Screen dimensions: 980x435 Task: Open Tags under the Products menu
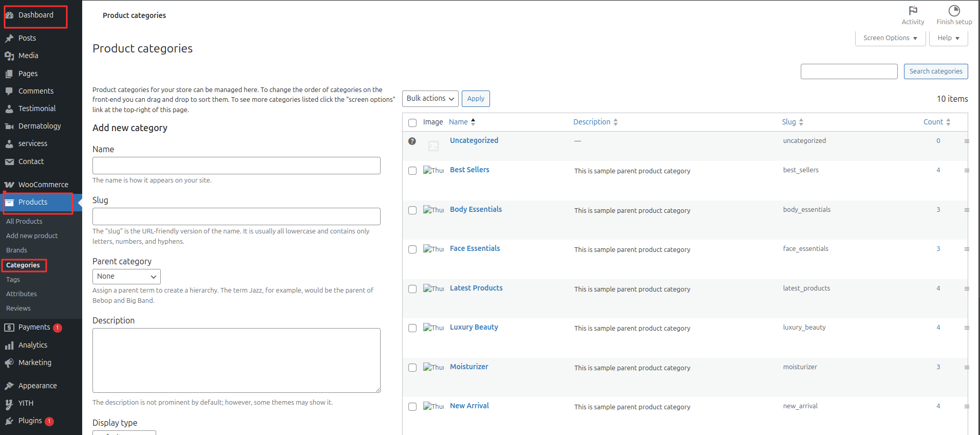[x=13, y=280]
